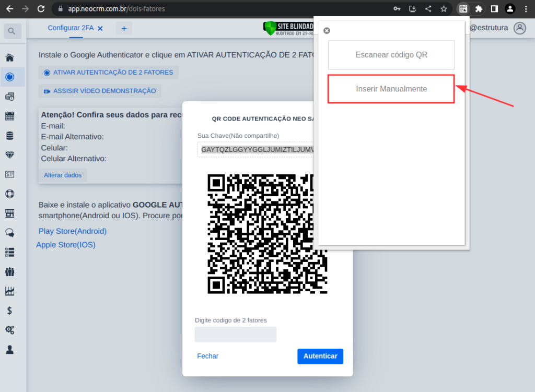Viewport: 535px width, 392px height.
Task: Open the Chrome three-dot menu
Action: [526, 9]
